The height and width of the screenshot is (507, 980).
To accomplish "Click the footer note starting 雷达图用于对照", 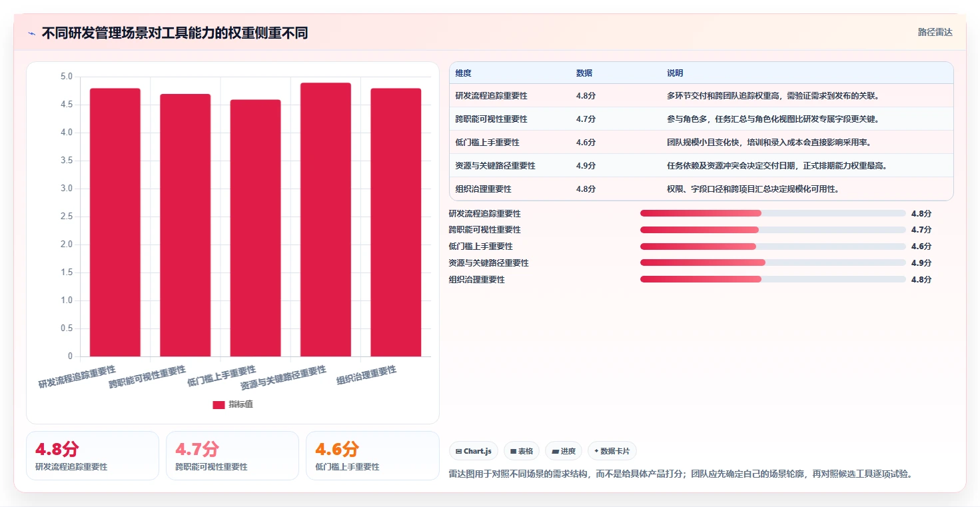I will 681,474.
